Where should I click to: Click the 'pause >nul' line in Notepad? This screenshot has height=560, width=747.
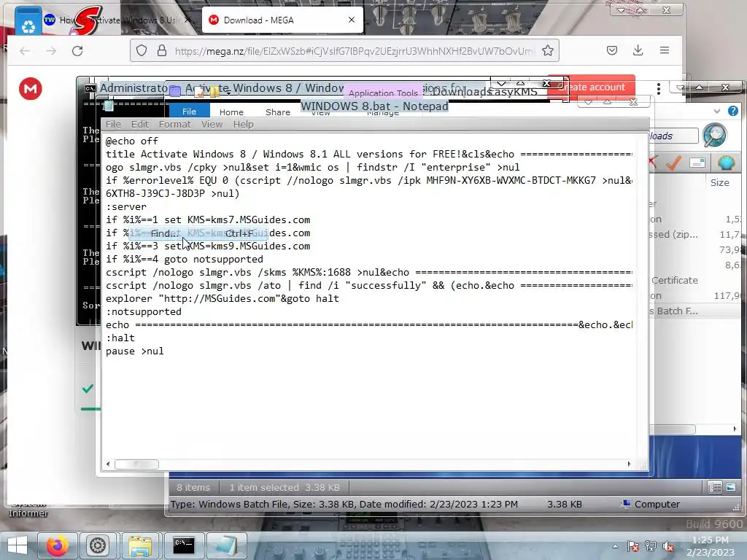click(135, 351)
